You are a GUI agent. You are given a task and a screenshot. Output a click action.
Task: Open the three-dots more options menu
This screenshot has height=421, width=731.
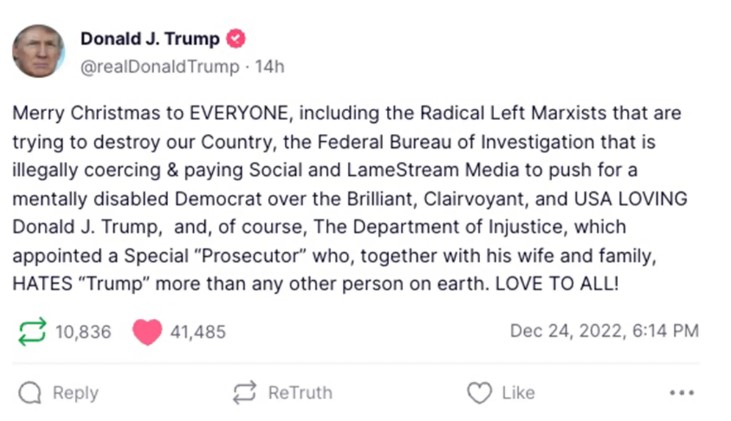click(682, 392)
